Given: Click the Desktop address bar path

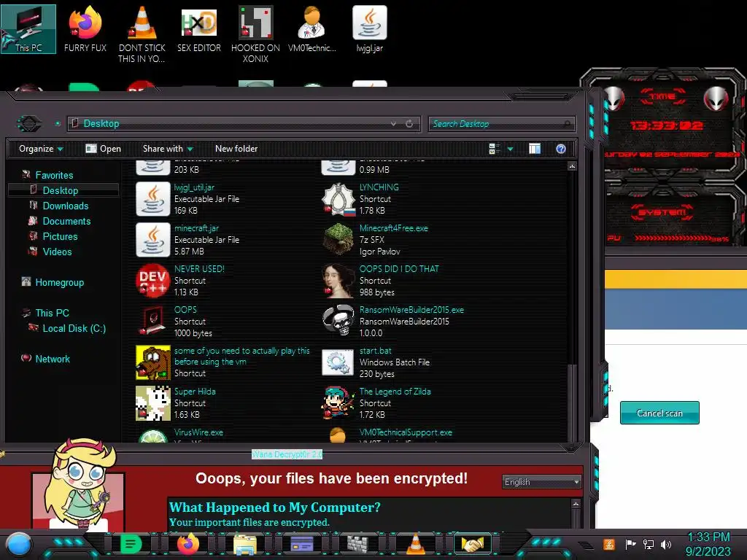Looking at the screenshot, I should [x=101, y=124].
